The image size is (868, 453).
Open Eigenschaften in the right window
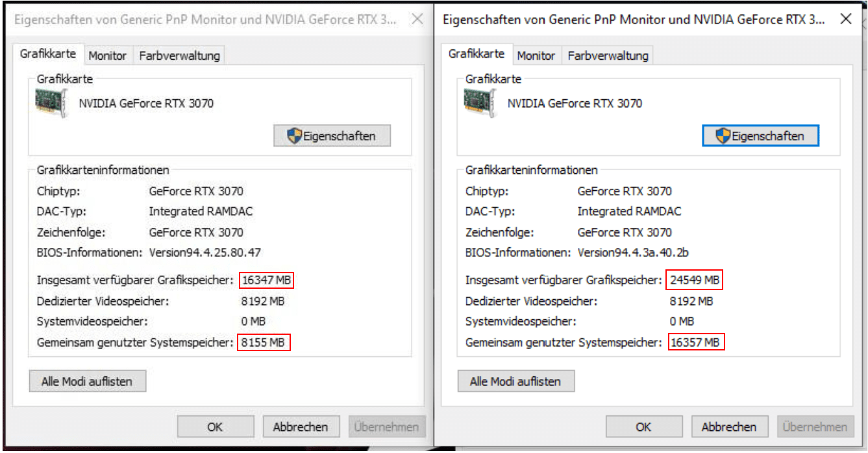pyautogui.click(x=760, y=136)
